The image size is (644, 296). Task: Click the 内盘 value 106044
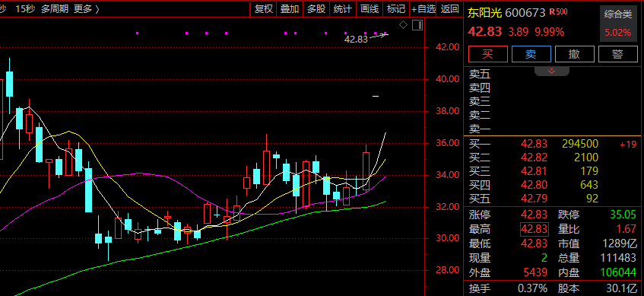point(618,272)
